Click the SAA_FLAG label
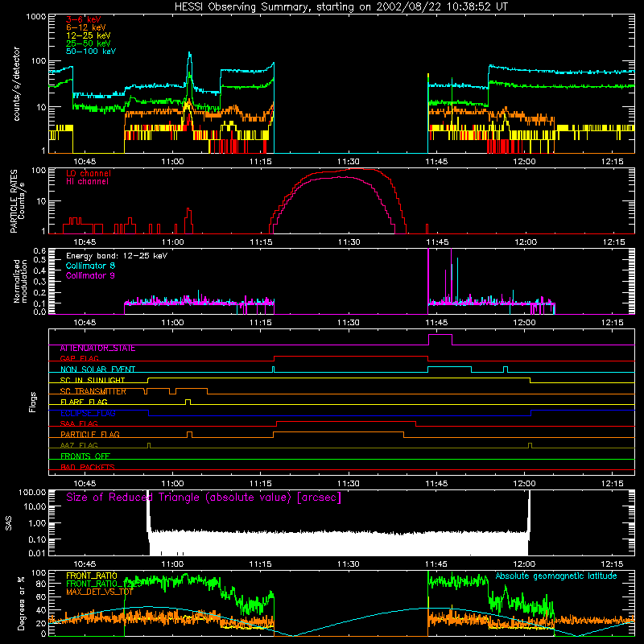Viewport: 644px width, 644px height. click(x=79, y=424)
